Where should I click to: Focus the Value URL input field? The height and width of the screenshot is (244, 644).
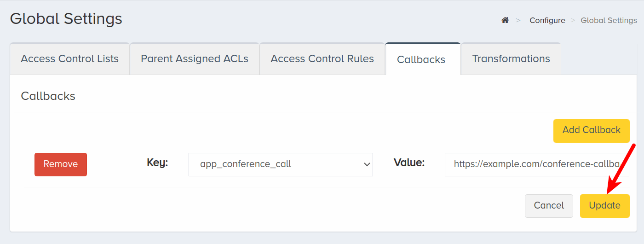click(537, 164)
